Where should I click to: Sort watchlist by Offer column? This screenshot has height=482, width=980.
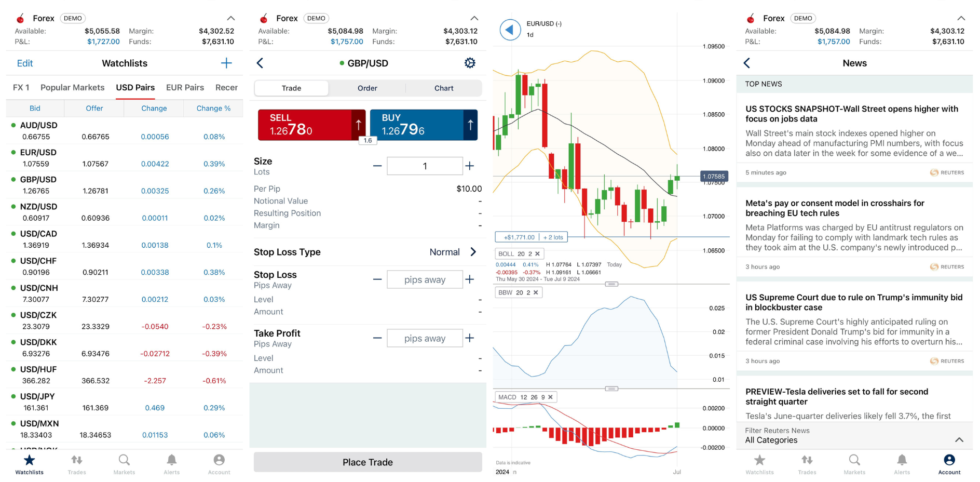(x=94, y=108)
